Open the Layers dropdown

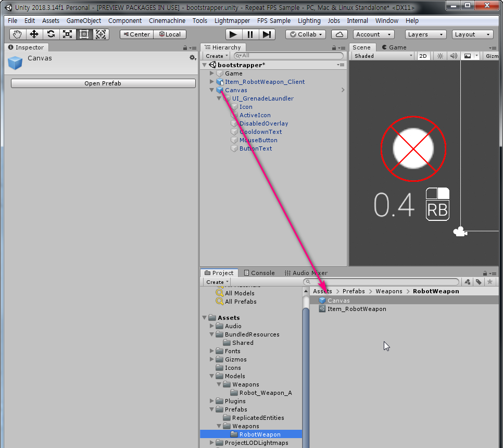pos(426,34)
